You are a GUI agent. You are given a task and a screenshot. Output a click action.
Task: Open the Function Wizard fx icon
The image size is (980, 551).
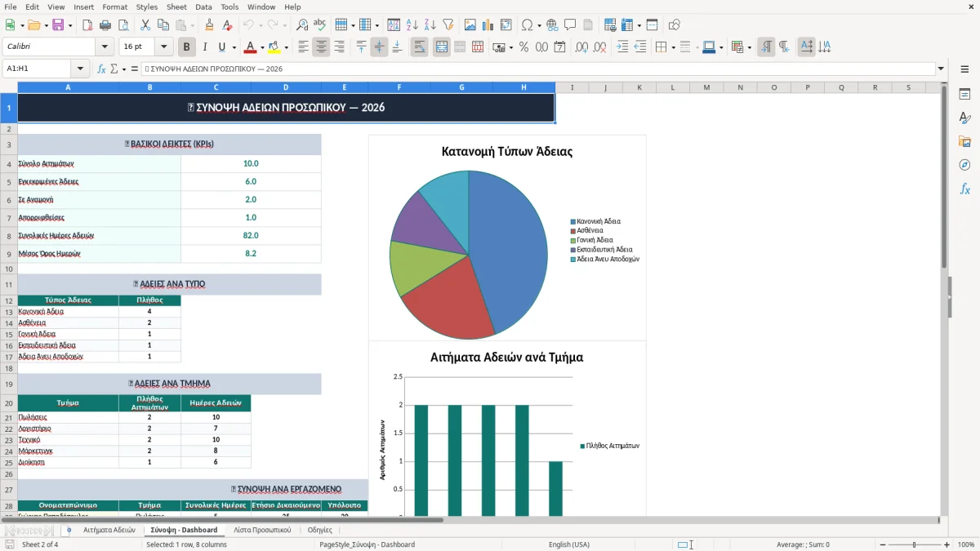click(101, 69)
